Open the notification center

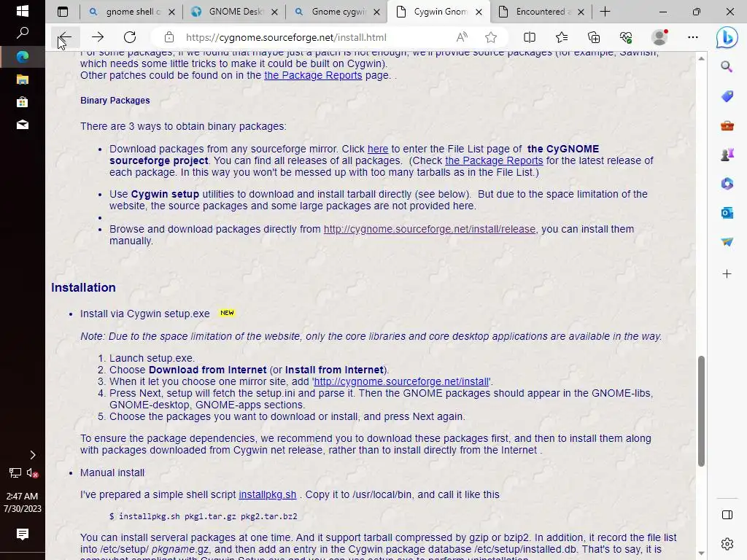coord(23,534)
